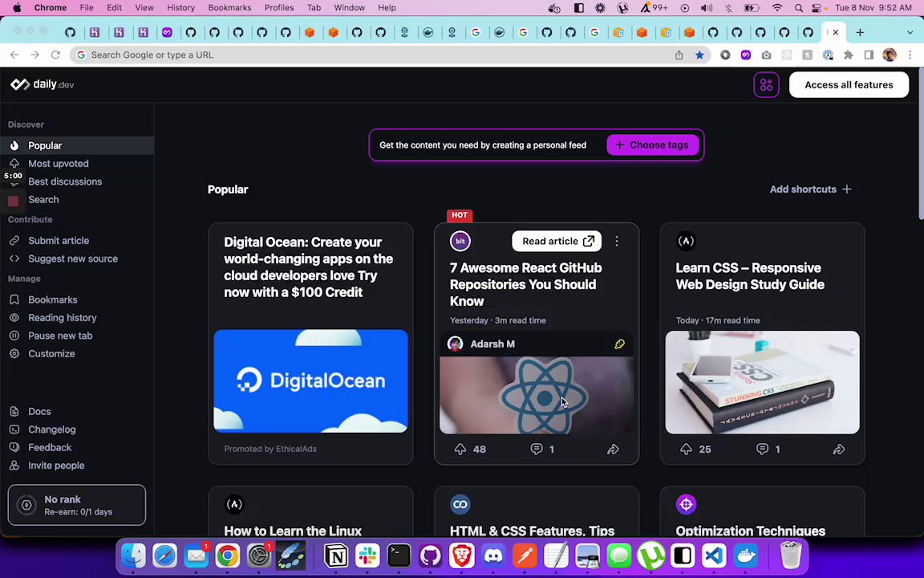Screen dimensions: 924x578
Task: Open the Chrome History menu
Action: pos(180,8)
